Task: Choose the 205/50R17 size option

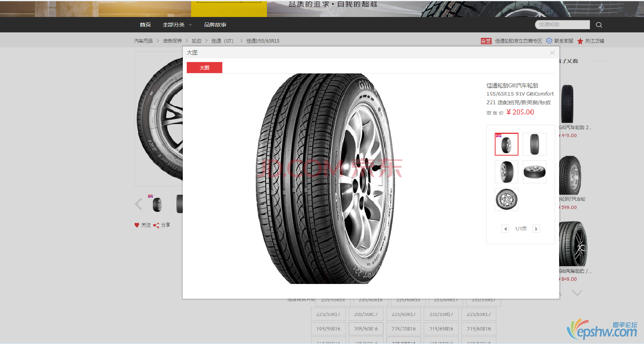Action: click(366, 314)
